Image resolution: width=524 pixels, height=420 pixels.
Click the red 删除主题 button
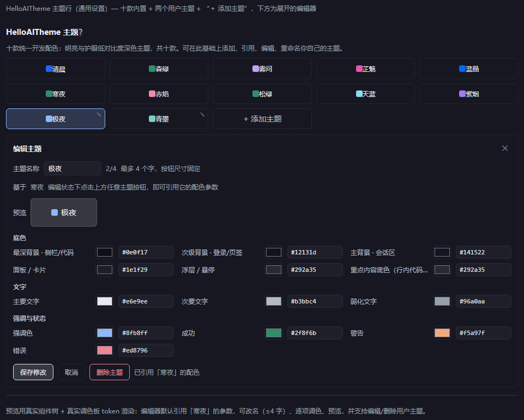pos(110,372)
